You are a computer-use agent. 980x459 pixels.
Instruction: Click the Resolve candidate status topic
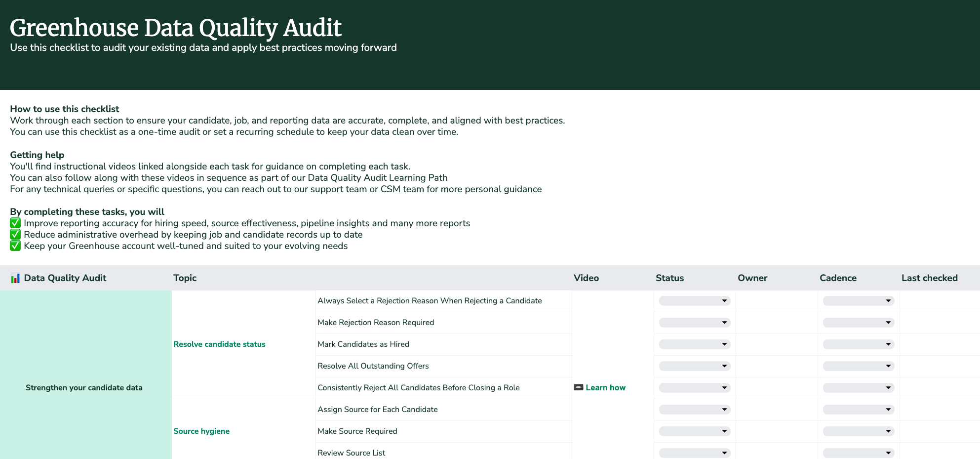click(x=219, y=344)
